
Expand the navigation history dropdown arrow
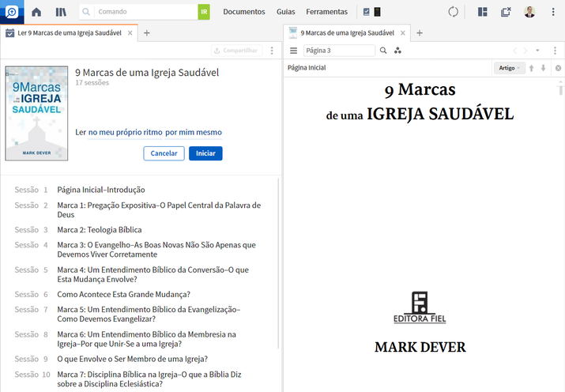click(x=537, y=51)
